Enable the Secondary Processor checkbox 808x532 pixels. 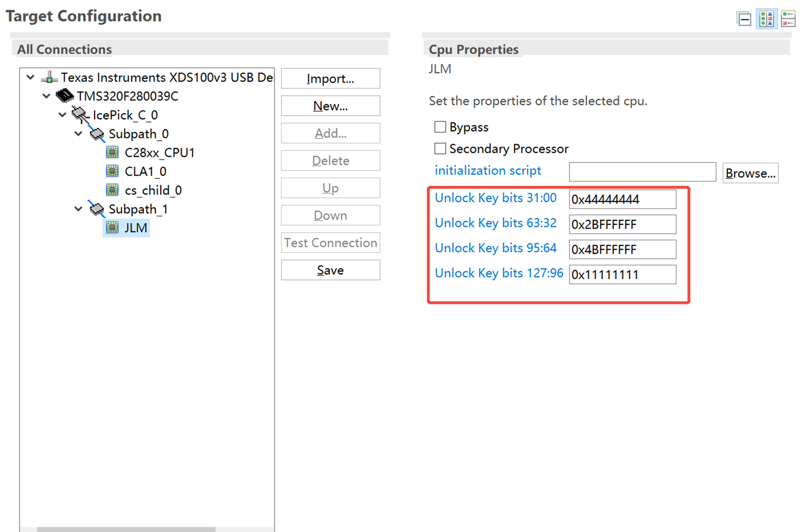tap(440, 148)
